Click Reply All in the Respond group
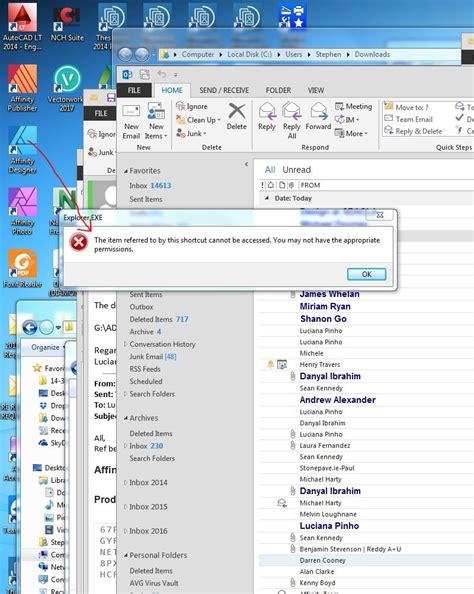Image resolution: width=474 pixels, height=594 pixels. pyautogui.click(x=292, y=121)
